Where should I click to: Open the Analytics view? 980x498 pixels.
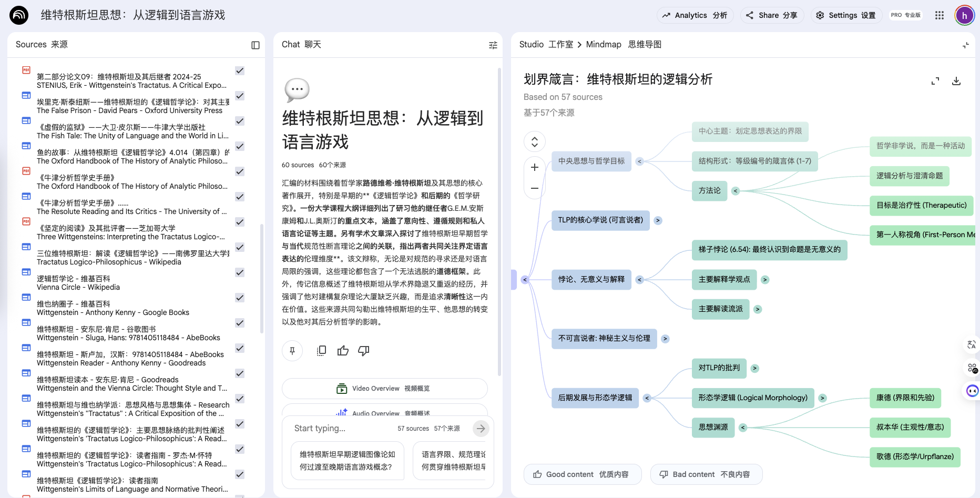[x=695, y=15]
